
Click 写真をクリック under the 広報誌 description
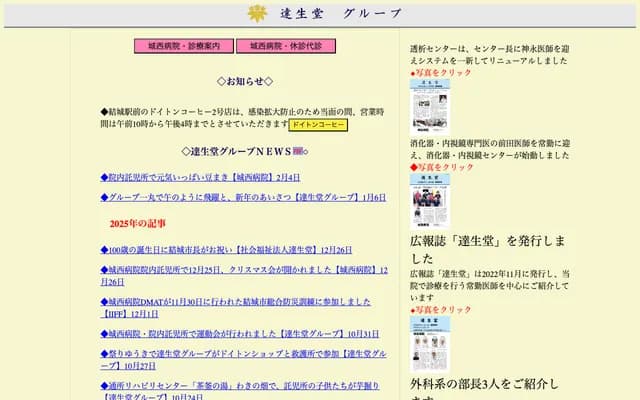coord(441,310)
